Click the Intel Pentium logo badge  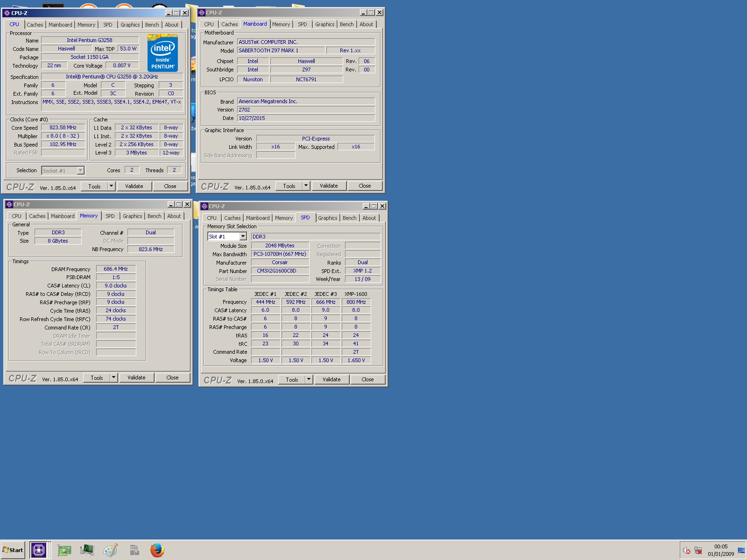[163, 53]
